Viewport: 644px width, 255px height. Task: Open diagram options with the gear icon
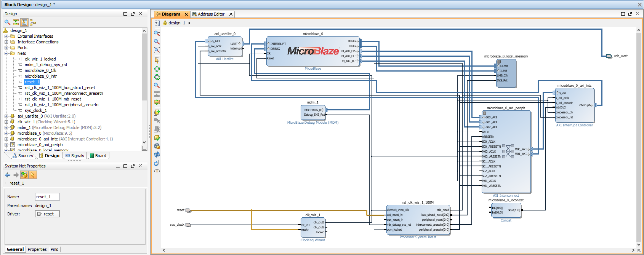pos(157,146)
